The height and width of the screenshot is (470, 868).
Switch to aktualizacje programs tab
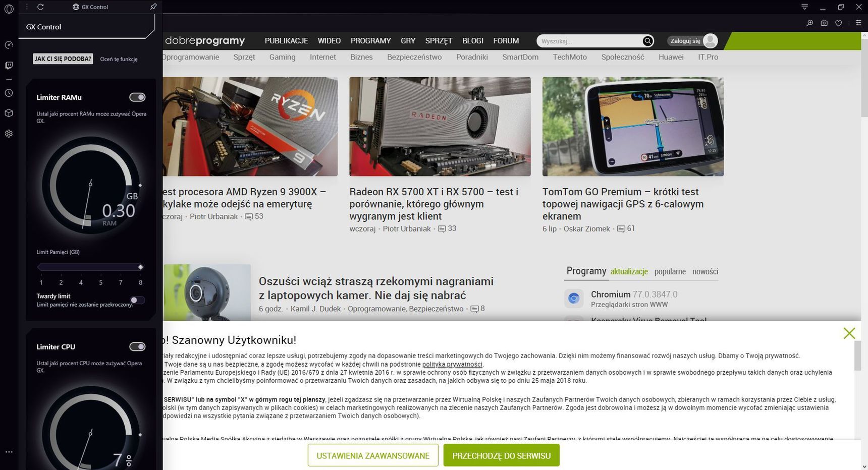point(629,271)
